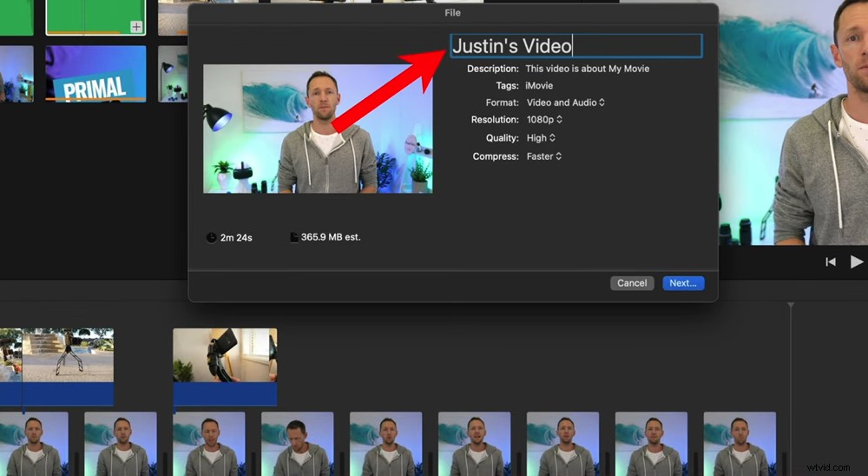Open the Format dropdown Video and Audio
The width and height of the screenshot is (868, 476).
point(565,102)
